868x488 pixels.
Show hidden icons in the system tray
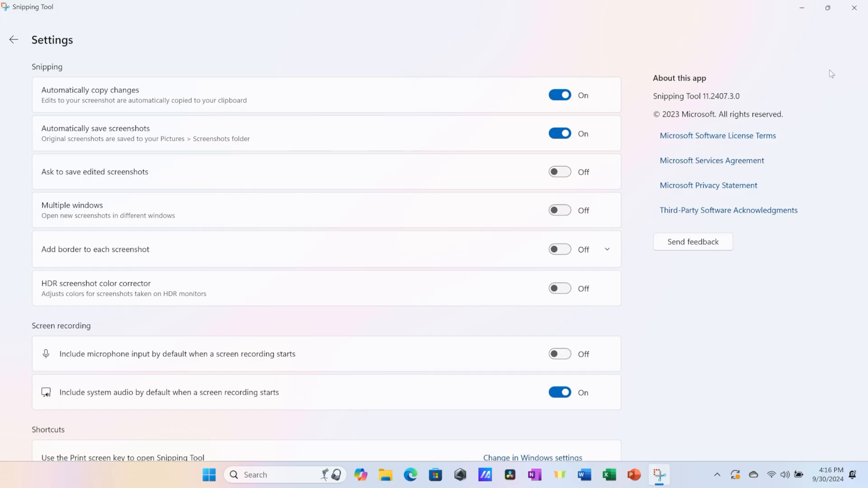pos(717,474)
